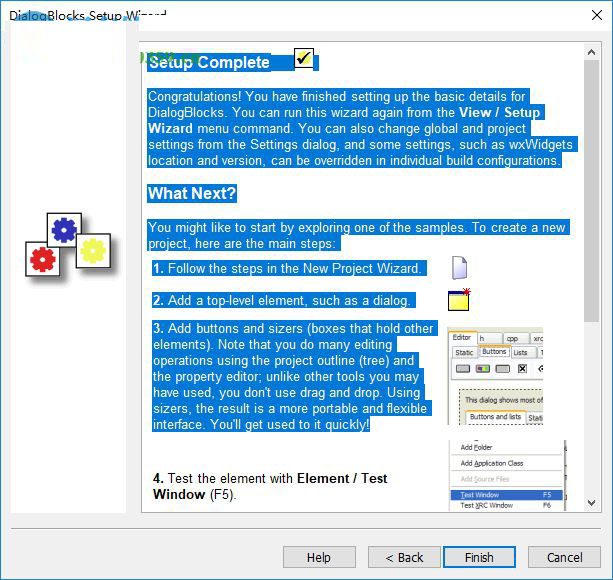613x580 pixels.
Task: Click the scrollbar up arrow
Action: click(x=591, y=52)
